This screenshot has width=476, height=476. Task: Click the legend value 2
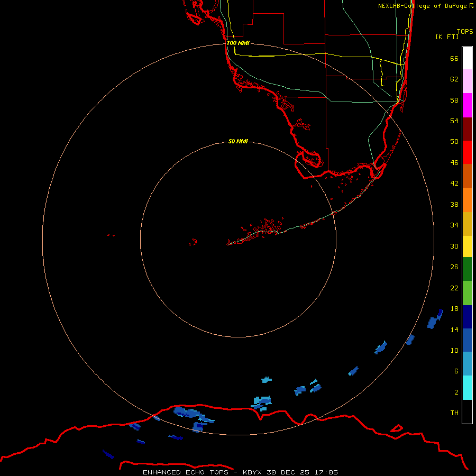[456, 392]
